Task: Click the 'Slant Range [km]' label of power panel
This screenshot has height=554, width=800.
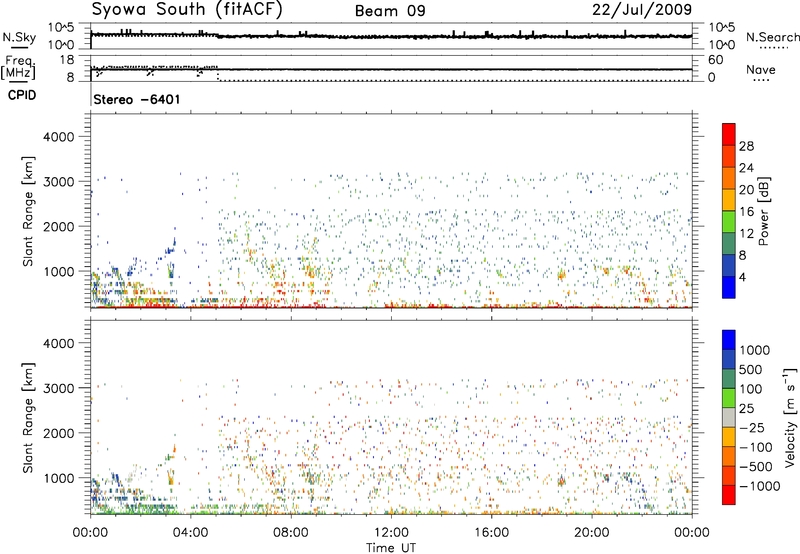Action: [28, 211]
